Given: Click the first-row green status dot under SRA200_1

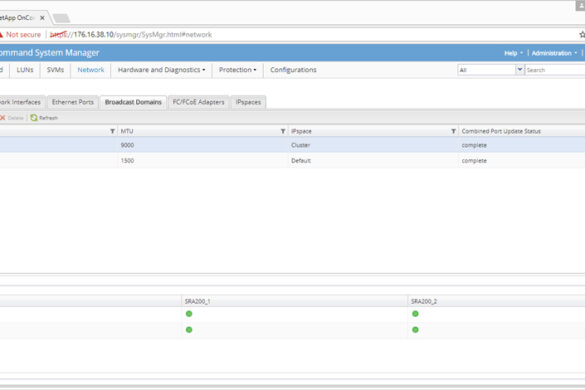Looking at the screenshot, I should [x=189, y=314].
